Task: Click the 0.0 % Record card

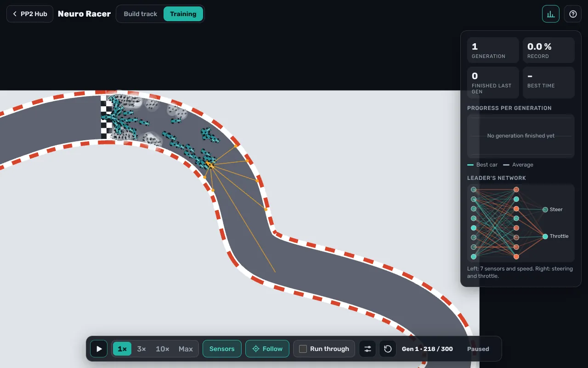Action: tap(548, 50)
